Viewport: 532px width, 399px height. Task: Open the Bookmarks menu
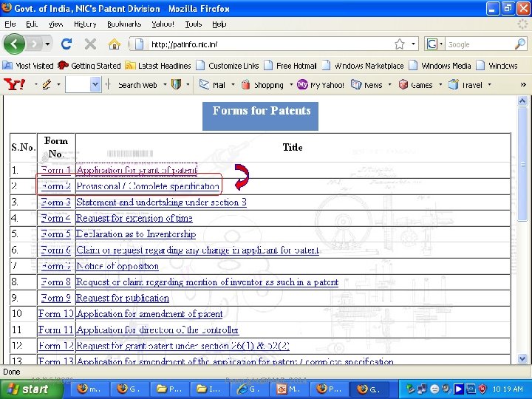click(124, 24)
